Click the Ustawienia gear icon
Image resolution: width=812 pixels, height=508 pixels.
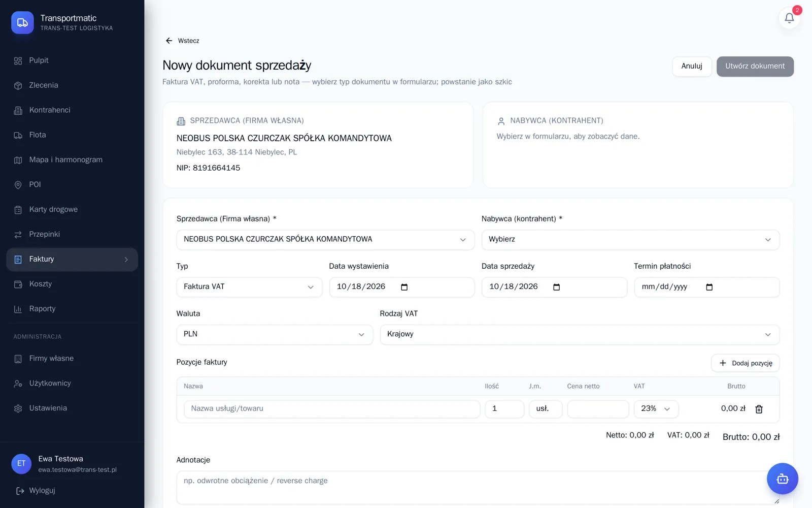point(18,408)
